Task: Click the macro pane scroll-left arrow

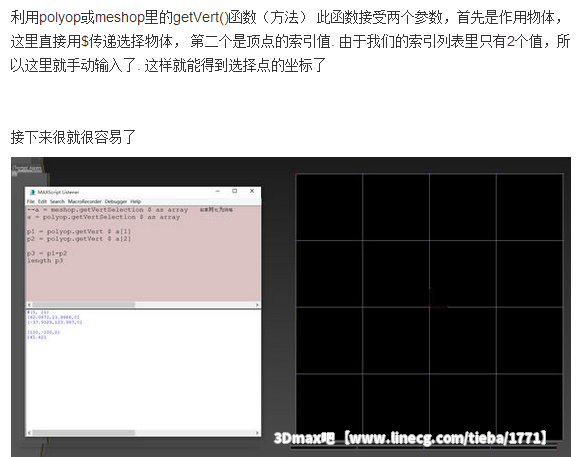Action: (x=30, y=305)
